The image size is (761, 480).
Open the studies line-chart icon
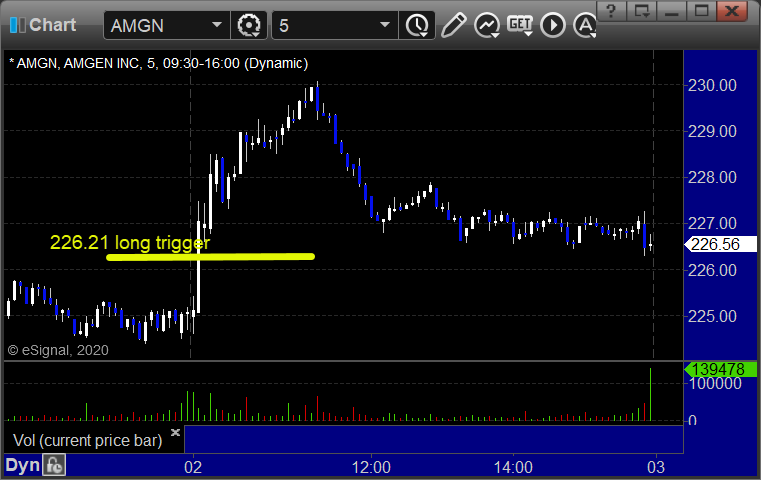pyautogui.click(x=487, y=25)
